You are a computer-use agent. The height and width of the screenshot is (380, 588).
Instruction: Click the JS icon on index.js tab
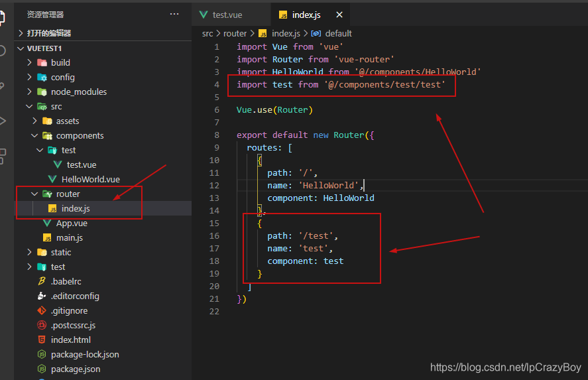click(283, 15)
